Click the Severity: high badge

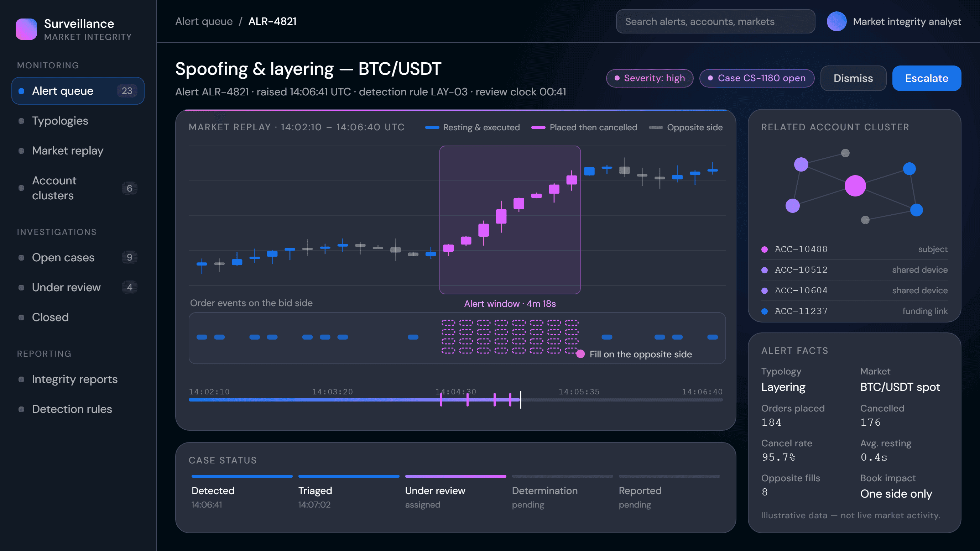pyautogui.click(x=650, y=78)
